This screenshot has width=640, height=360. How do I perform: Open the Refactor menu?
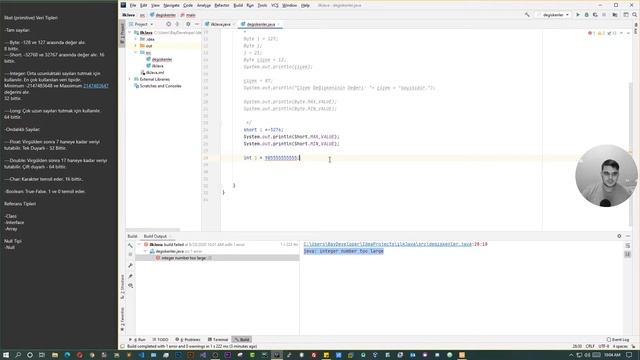[222, 5]
